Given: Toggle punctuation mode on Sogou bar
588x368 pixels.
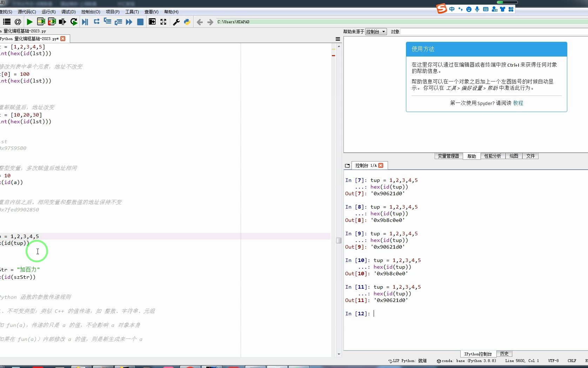Looking at the screenshot, I should coord(460,9).
